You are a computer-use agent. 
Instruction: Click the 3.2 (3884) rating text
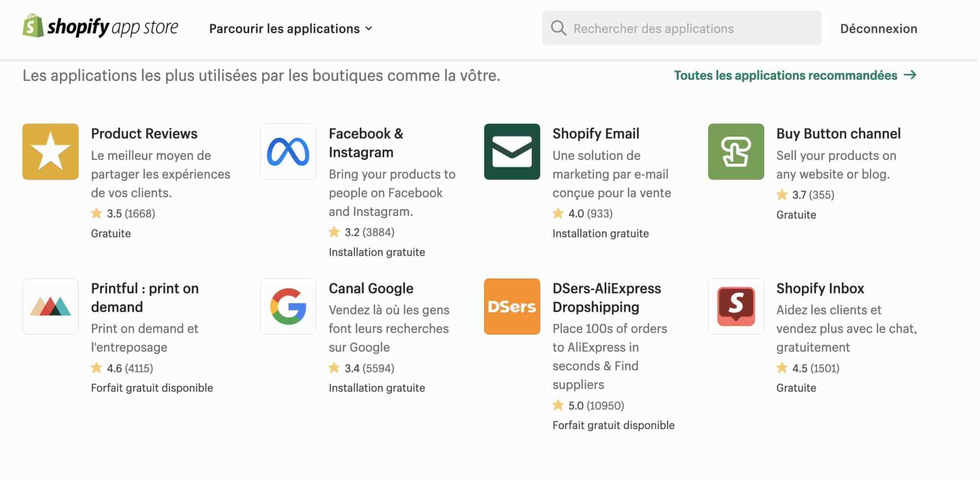pos(369,232)
